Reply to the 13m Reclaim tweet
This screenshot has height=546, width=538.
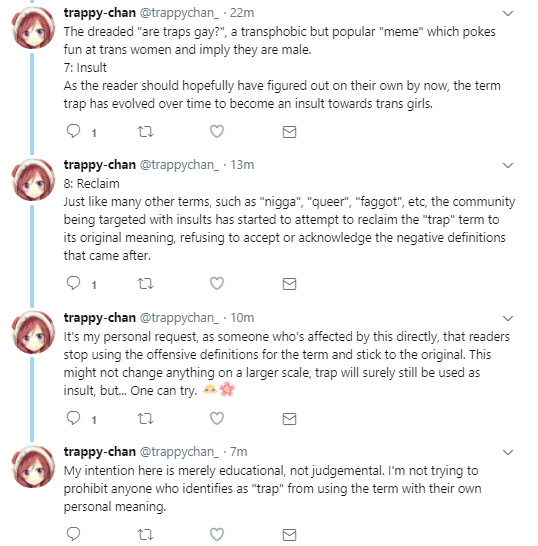pos(73,283)
